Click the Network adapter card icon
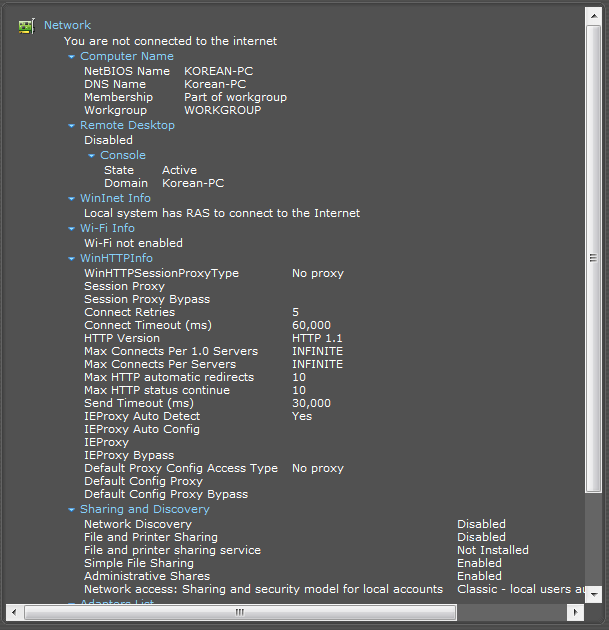 point(27,26)
